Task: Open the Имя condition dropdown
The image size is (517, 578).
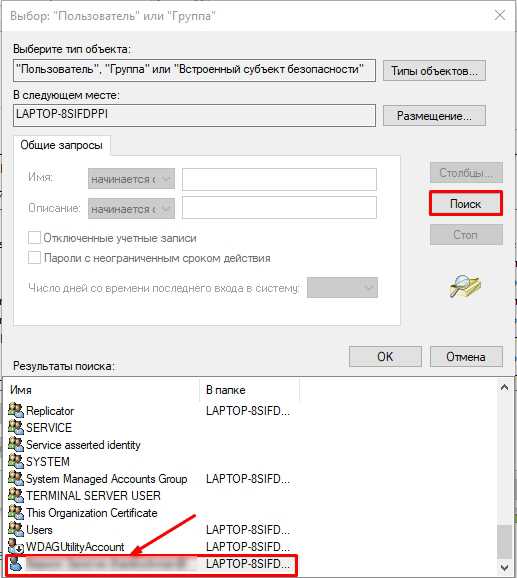Action: pos(131,179)
